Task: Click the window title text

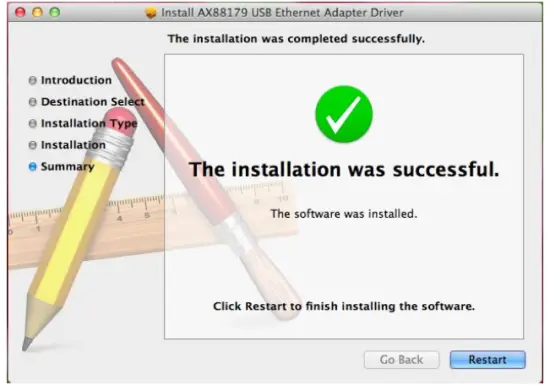Action: [282, 13]
